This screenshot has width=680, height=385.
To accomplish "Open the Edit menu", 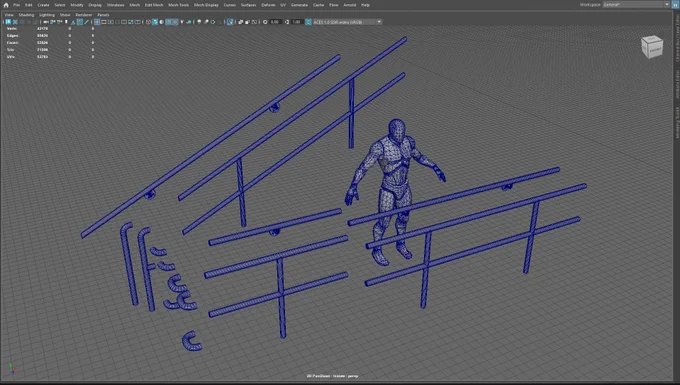I will pyautogui.click(x=29, y=5).
